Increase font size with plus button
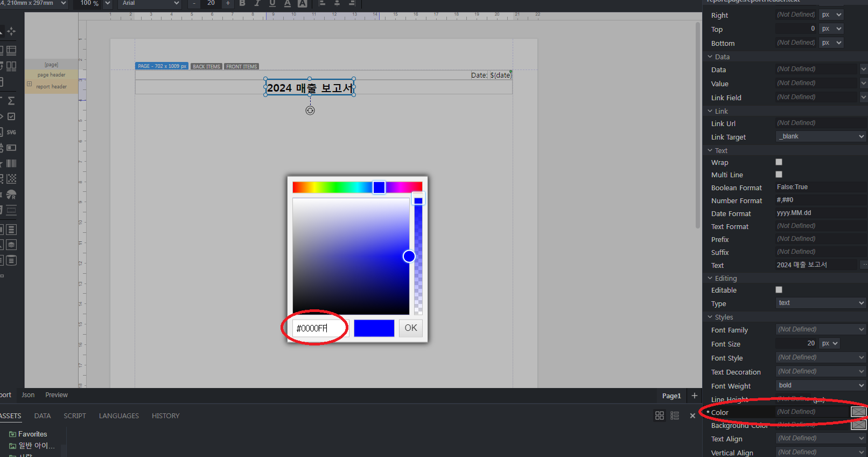Viewport: 868px width, 457px height. tap(228, 3)
